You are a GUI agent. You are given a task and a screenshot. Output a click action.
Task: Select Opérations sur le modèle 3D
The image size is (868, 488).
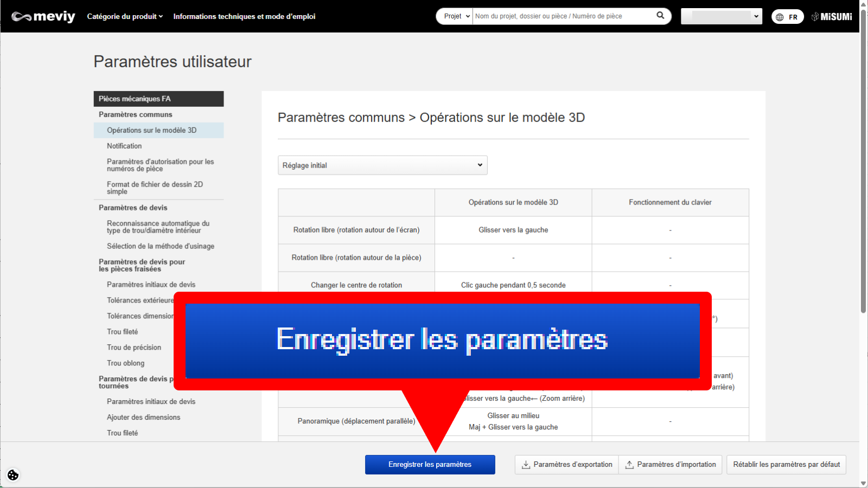pos(151,130)
